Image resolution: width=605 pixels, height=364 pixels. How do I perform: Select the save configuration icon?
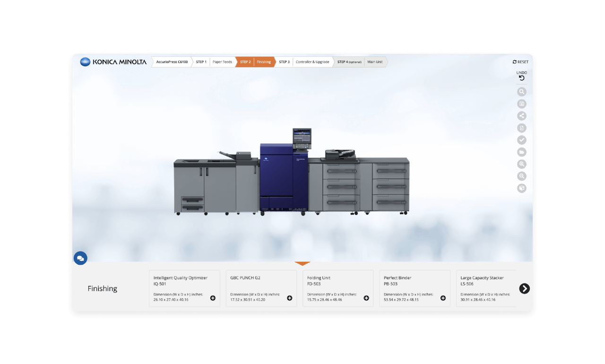click(x=522, y=104)
